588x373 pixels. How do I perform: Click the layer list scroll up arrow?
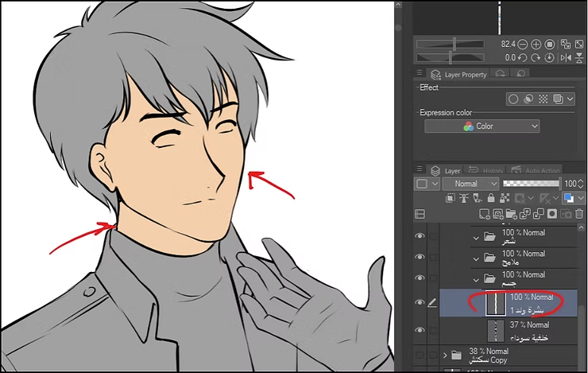[581, 227]
